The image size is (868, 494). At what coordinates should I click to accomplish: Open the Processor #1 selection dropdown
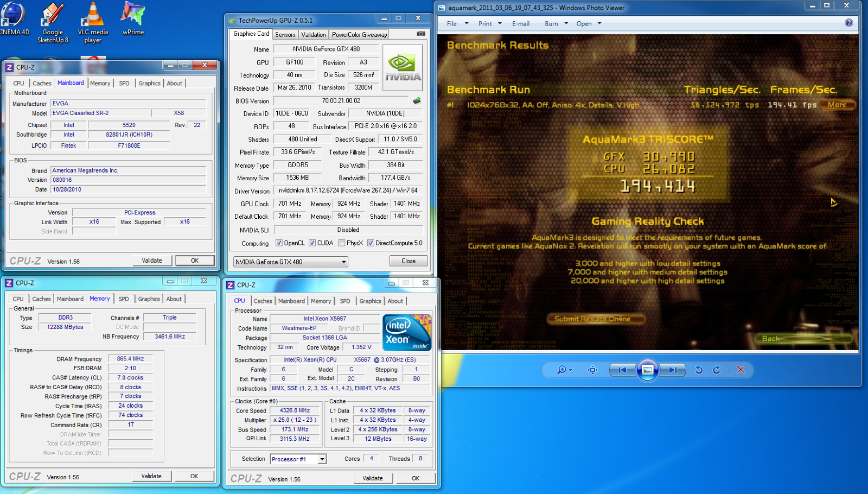(x=298, y=459)
